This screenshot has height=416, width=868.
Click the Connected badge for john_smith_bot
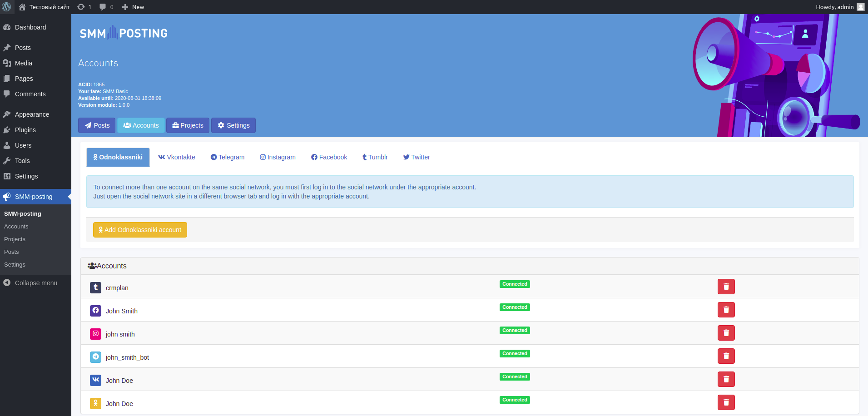click(x=515, y=354)
